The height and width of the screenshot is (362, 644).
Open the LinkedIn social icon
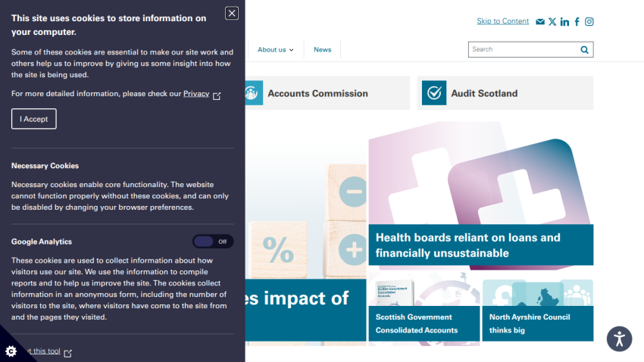(x=564, y=22)
